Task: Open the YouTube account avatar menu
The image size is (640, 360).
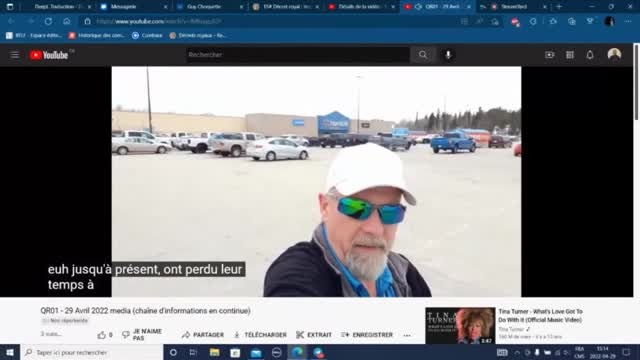Action: (x=614, y=55)
